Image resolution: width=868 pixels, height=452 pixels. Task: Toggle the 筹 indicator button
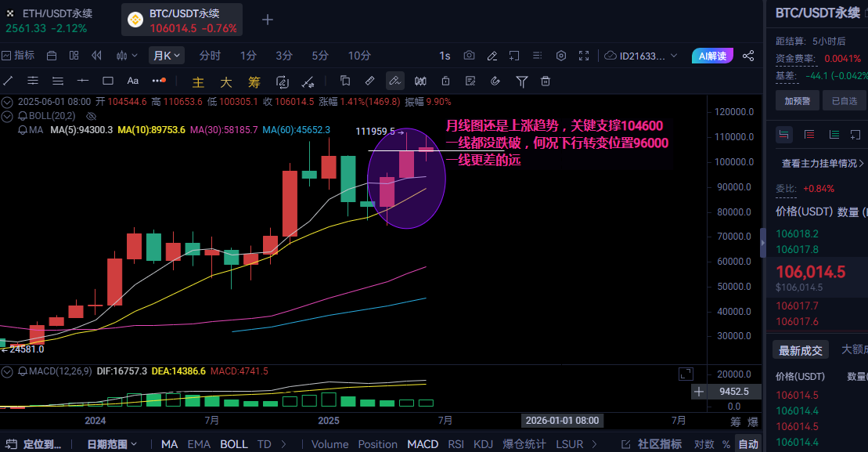[x=254, y=82]
